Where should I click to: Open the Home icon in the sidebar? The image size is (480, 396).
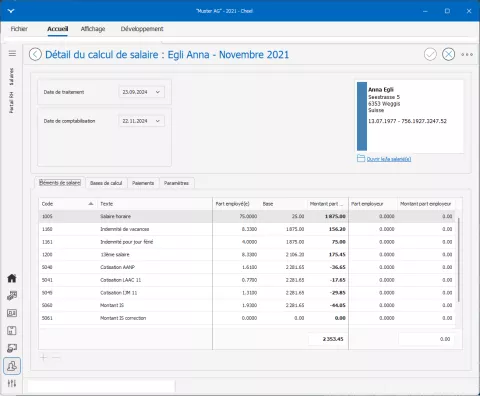tap(12, 278)
